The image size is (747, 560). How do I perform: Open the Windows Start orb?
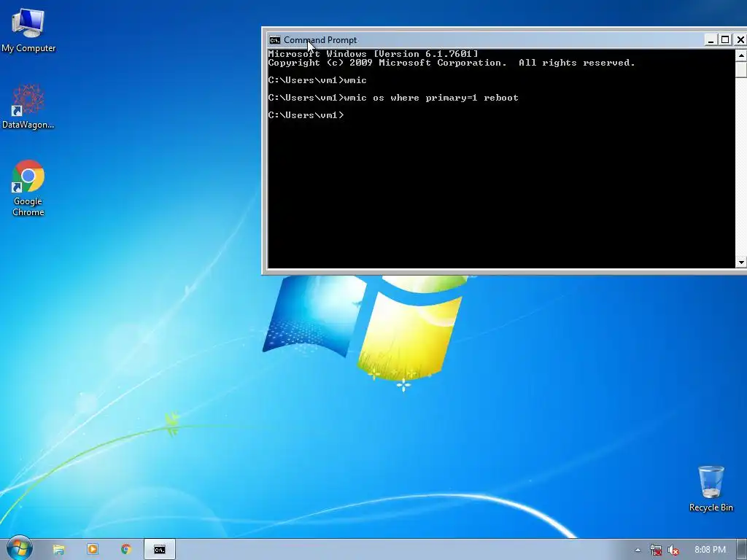[19, 548]
